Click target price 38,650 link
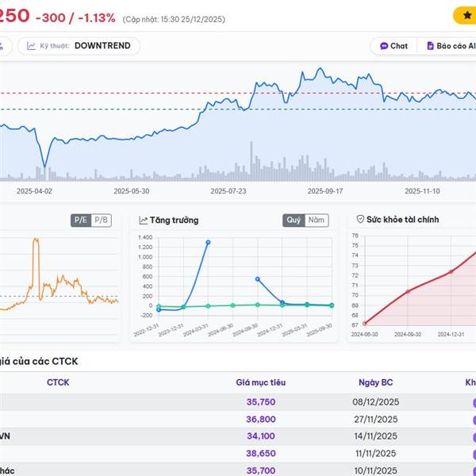Image resolution: width=476 pixels, height=476 pixels. point(260,453)
